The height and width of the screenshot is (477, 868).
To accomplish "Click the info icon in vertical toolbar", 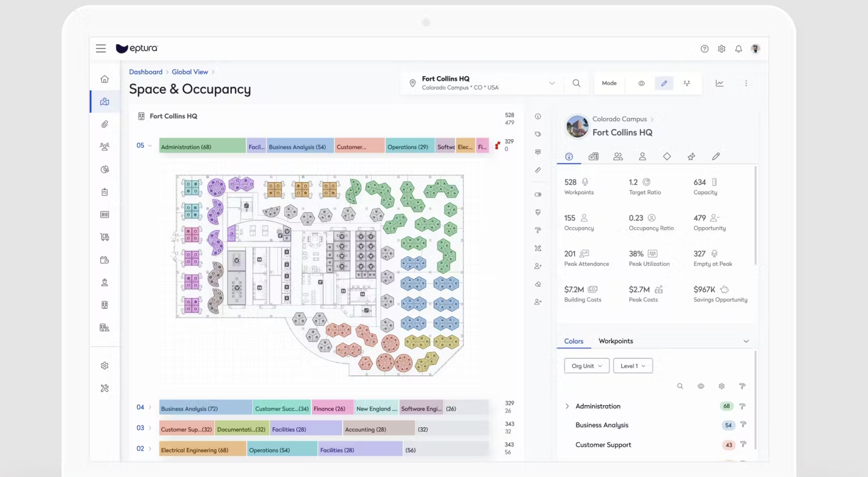I will click(538, 116).
